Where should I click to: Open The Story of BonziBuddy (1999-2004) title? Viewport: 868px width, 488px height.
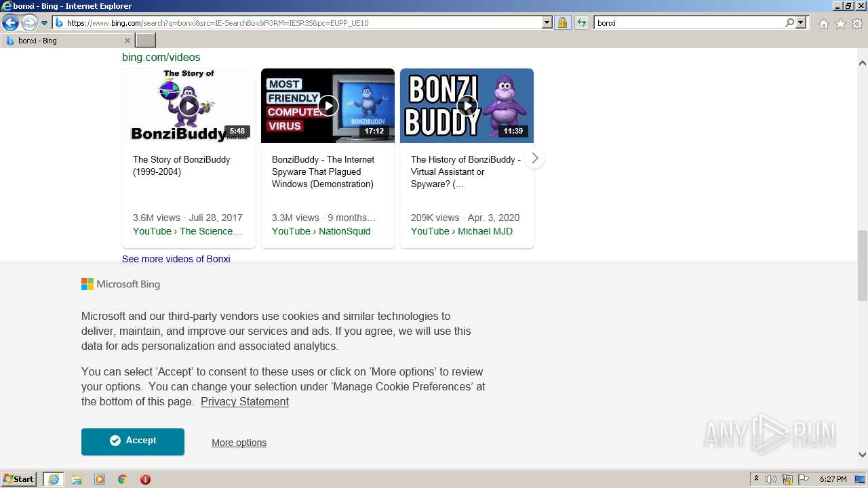[182, 165]
